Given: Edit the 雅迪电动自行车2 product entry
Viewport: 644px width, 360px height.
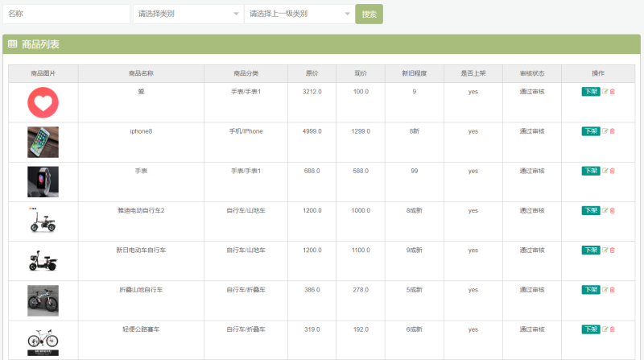Looking at the screenshot, I should (x=605, y=210).
